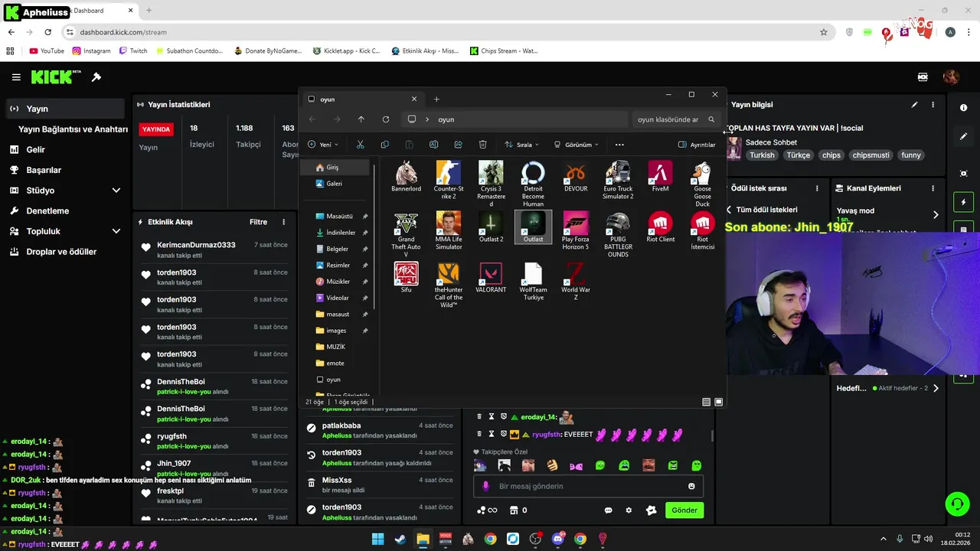
Task: Edit stream info with the pencil icon
Action: pos(914,105)
